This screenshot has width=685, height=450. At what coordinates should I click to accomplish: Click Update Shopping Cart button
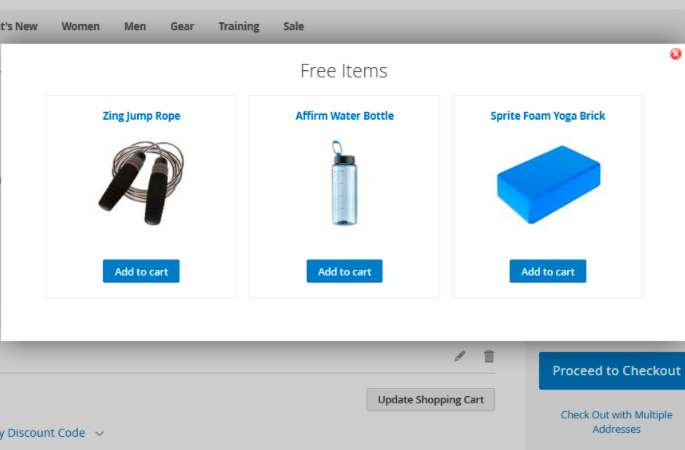click(x=431, y=399)
